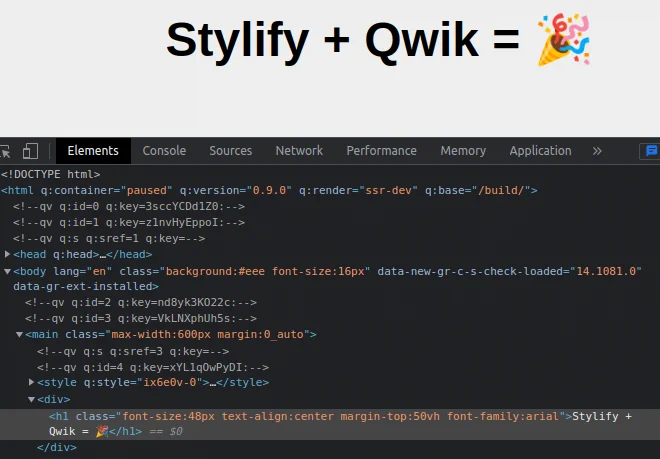Select comment q:id=2 q:key=nd8yk3KO22c
The width and height of the screenshot is (660, 459).
[141, 302]
